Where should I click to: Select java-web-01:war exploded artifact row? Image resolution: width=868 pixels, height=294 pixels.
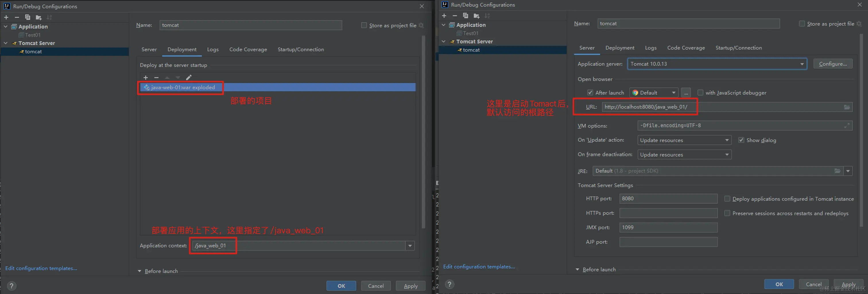coord(278,87)
